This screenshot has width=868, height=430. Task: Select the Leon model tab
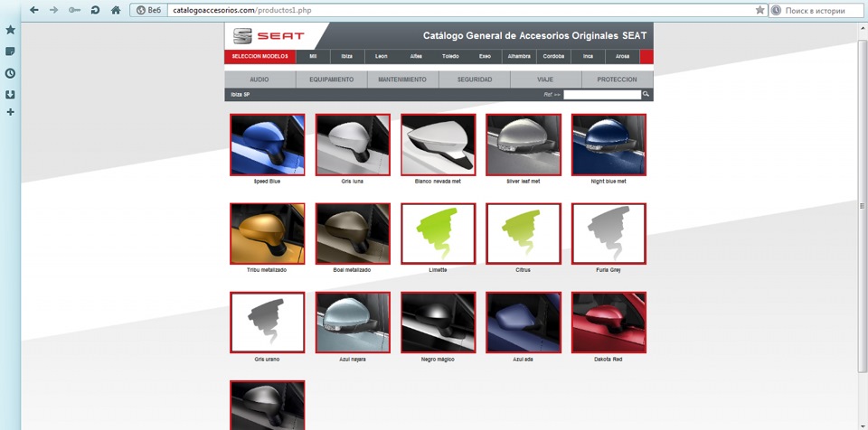tap(381, 56)
